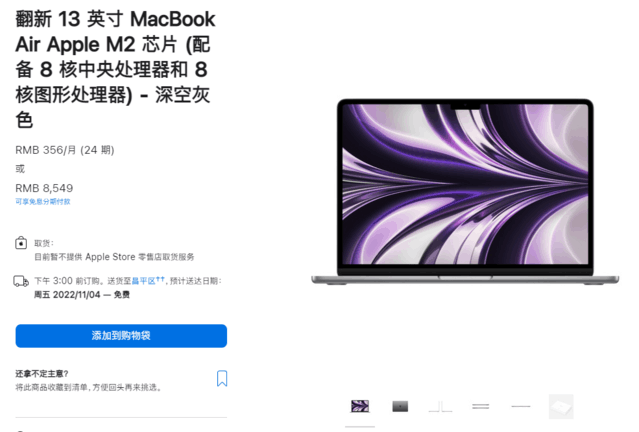Select the white packaging box thumbnail
The image size is (639, 432).
coord(561,406)
